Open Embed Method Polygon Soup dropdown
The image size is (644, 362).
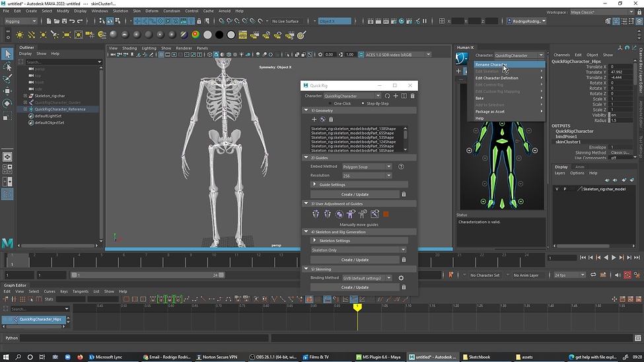point(367,167)
